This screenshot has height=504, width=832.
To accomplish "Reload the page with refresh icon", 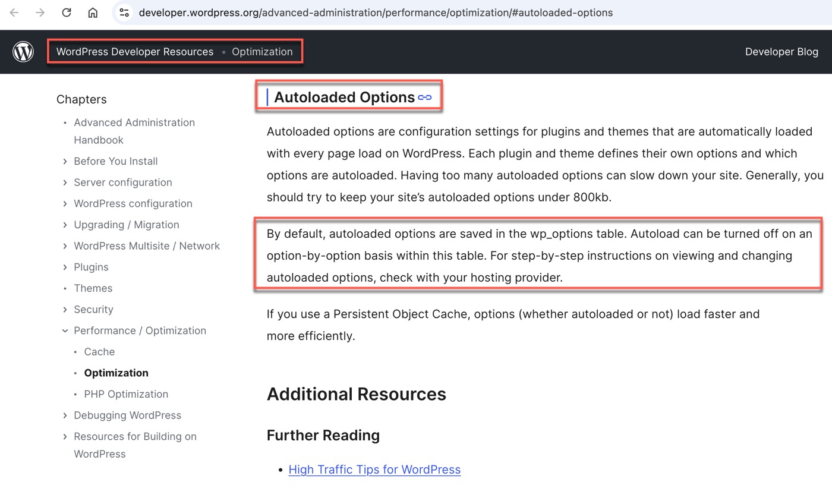I will (67, 12).
